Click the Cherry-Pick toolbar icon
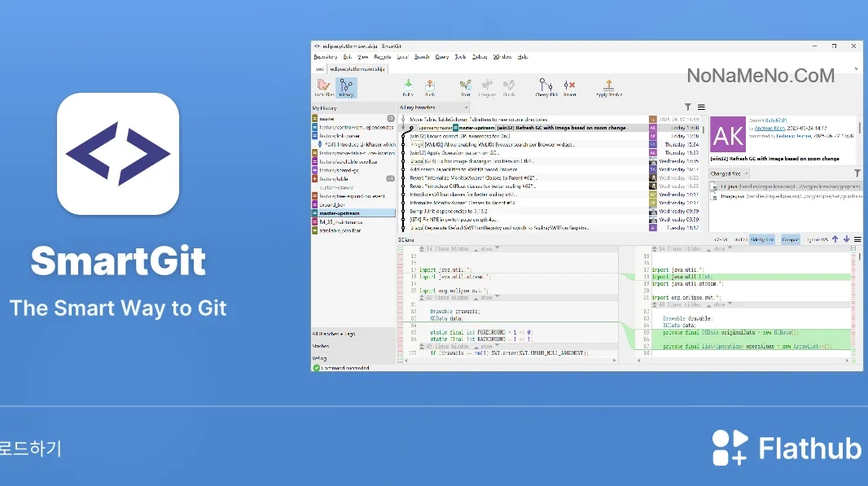This screenshot has width=868, height=486. tap(546, 87)
